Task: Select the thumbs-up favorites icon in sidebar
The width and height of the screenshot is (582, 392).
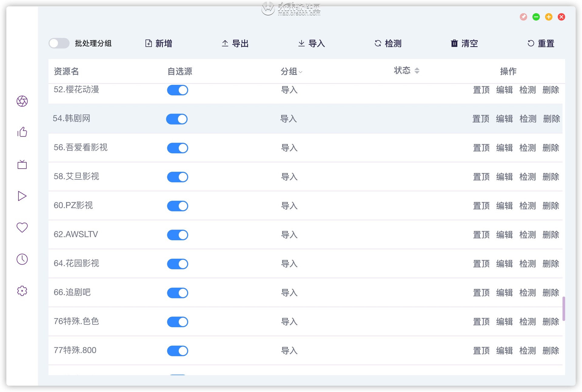Action: tap(22, 132)
